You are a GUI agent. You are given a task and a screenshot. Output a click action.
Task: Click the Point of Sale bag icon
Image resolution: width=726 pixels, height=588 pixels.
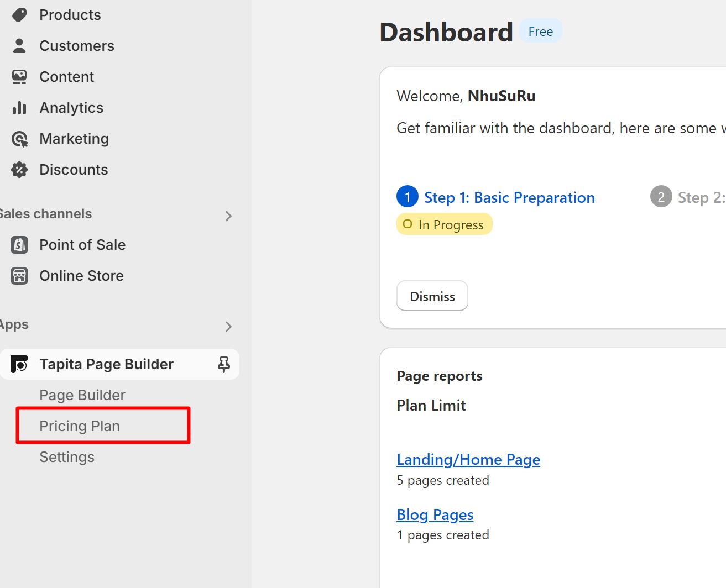(19, 245)
